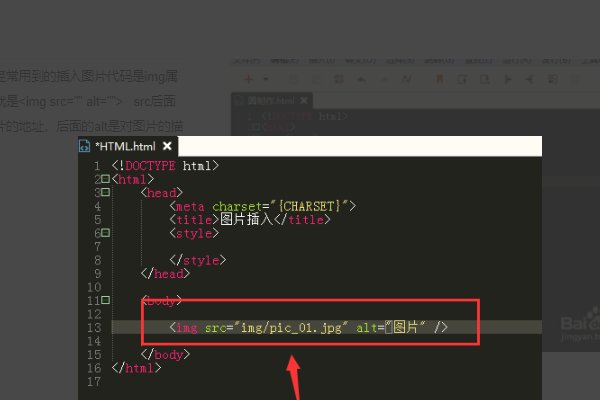Collapse the style block fold marker on line 6
Screen dimensions: 600x400
point(106,233)
